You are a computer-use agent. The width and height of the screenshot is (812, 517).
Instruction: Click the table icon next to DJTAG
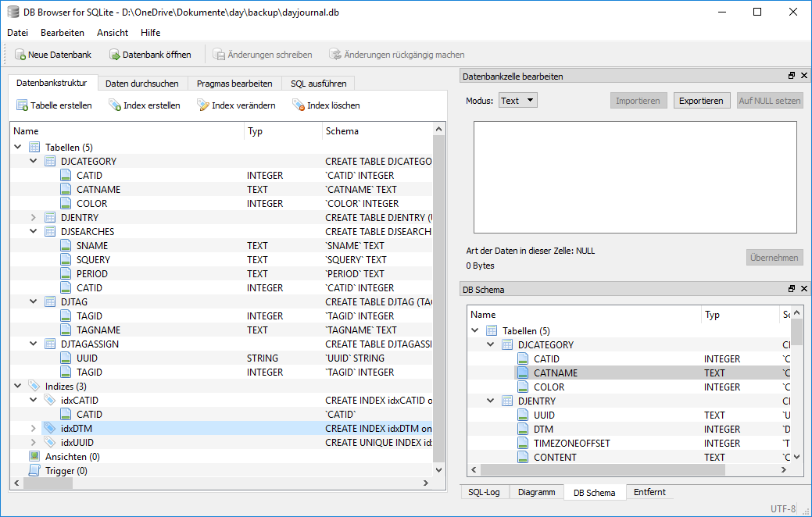click(x=50, y=301)
